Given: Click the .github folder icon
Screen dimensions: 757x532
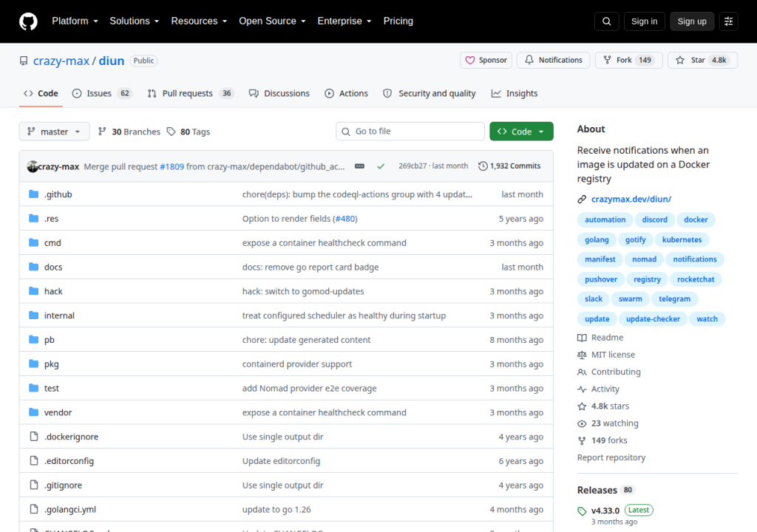Looking at the screenshot, I should point(33,194).
